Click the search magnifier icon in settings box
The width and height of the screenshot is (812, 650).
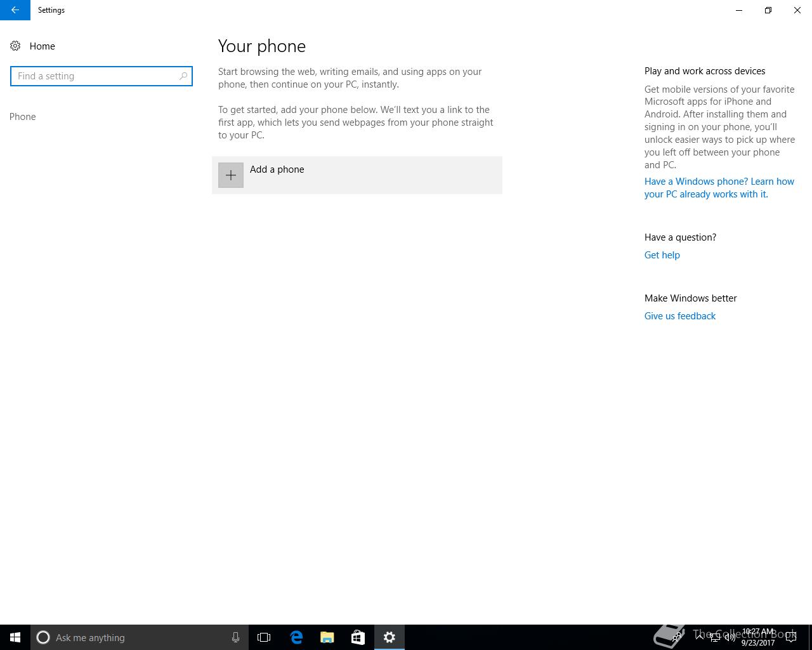[x=183, y=76]
